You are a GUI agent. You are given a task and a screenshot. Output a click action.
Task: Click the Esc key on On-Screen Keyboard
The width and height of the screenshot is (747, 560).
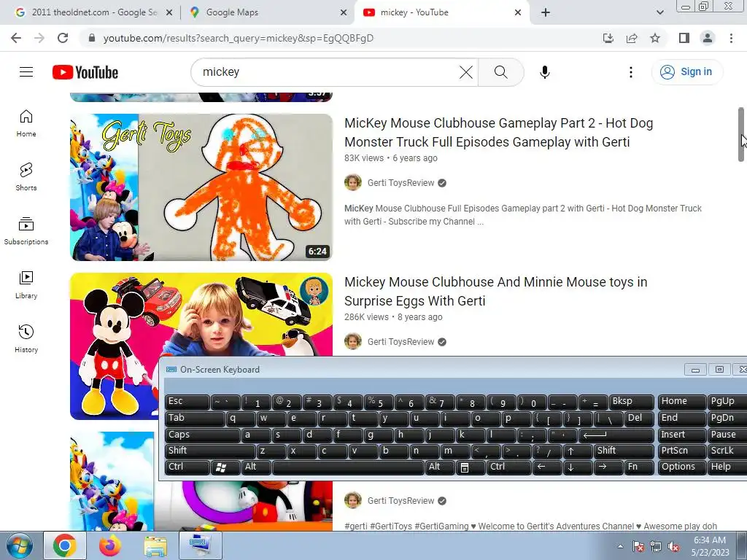[x=187, y=402]
